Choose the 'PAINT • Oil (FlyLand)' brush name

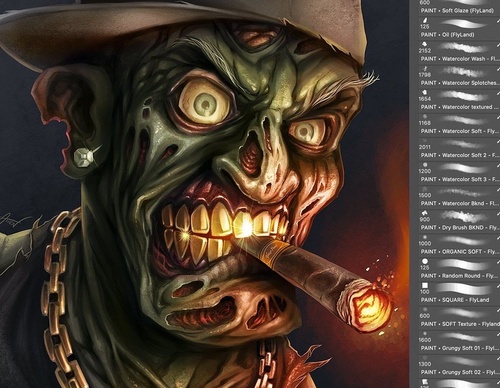click(447, 35)
